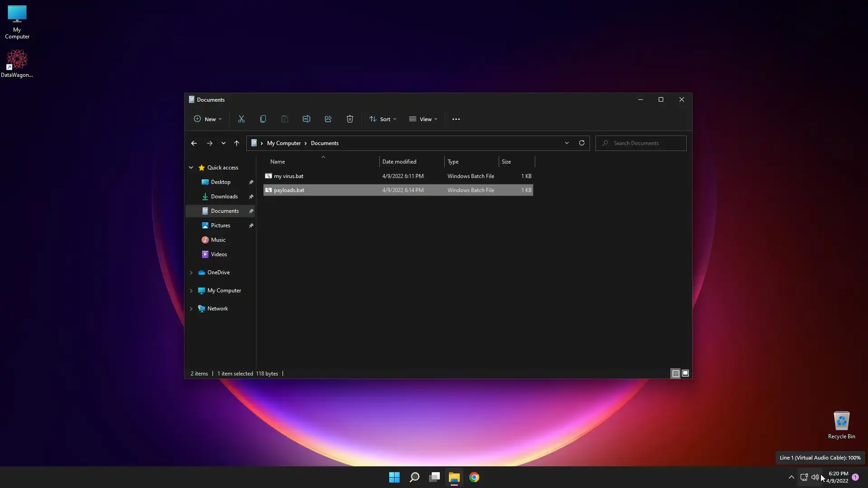Refresh the Documents folder view
The image size is (868, 488).
click(581, 143)
